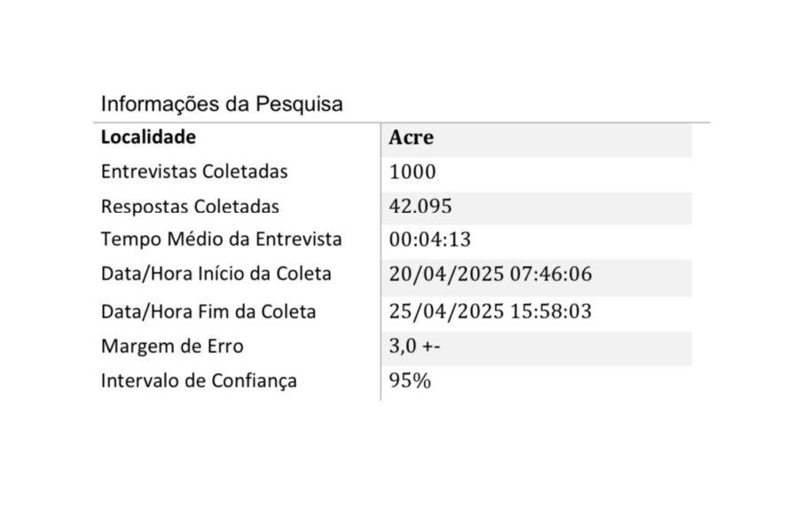
Task: Click the interviews value 1000
Action: pyautogui.click(x=412, y=172)
